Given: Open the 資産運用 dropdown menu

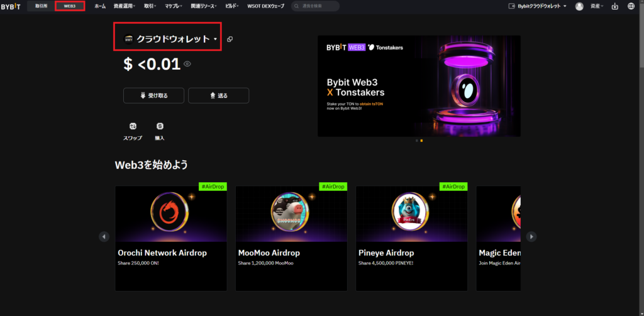Looking at the screenshot, I should pos(125,6).
